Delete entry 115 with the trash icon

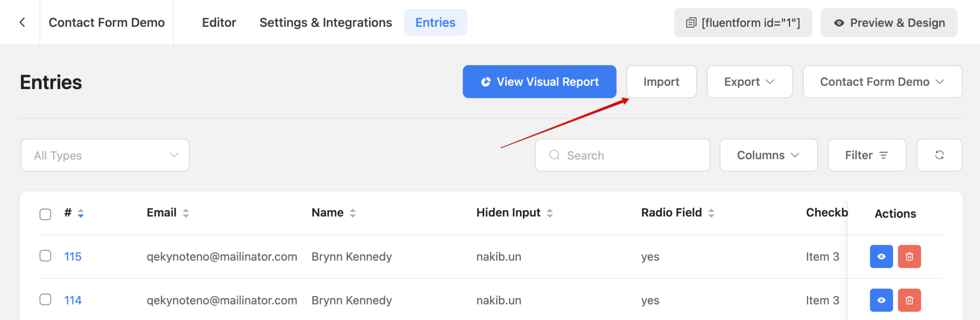[909, 257]
